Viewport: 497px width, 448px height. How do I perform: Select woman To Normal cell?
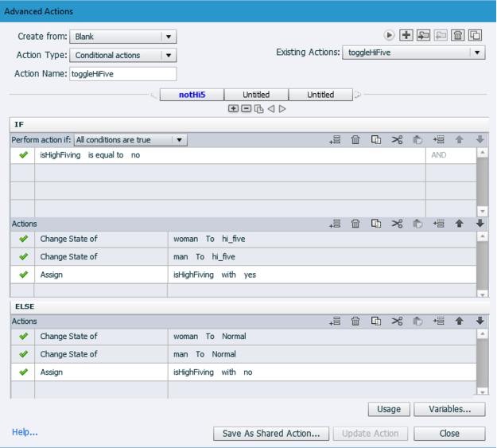coord(322,337)
